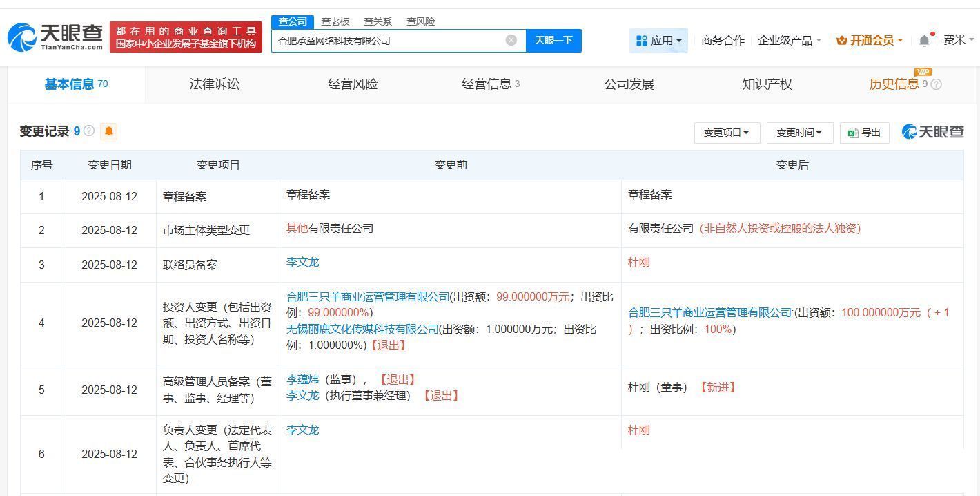
Task: Open notifications bell in top bar
Action: pyautogui.click(x=924, y=41)
